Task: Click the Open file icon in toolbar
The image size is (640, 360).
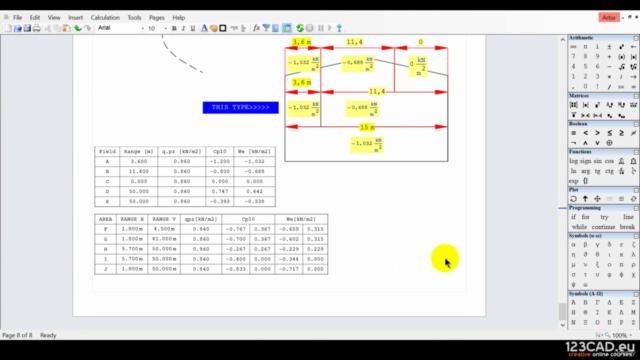Action: (18, 28)
